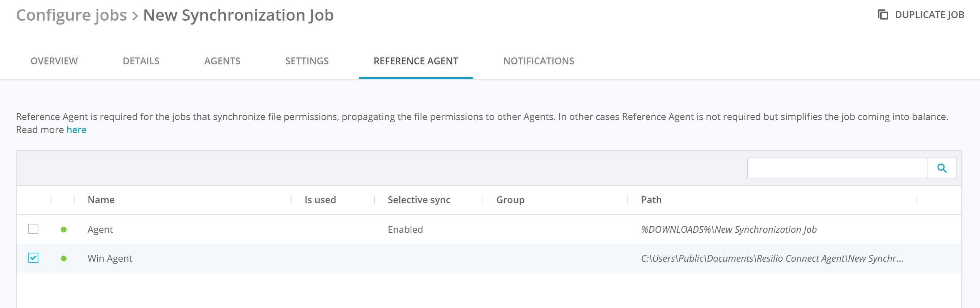Switch to the Details tab
Viewport: 980px width, 308px height.
point(141,61)
